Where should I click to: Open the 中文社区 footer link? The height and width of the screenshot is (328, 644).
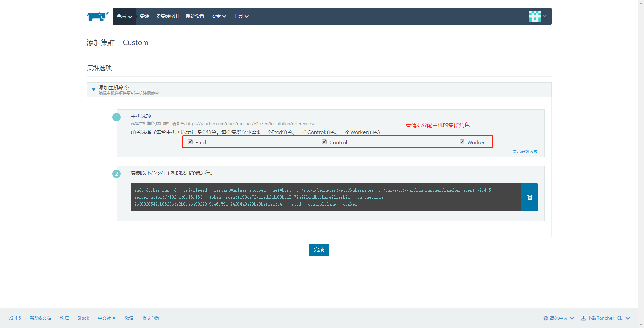tap(107, 318)
